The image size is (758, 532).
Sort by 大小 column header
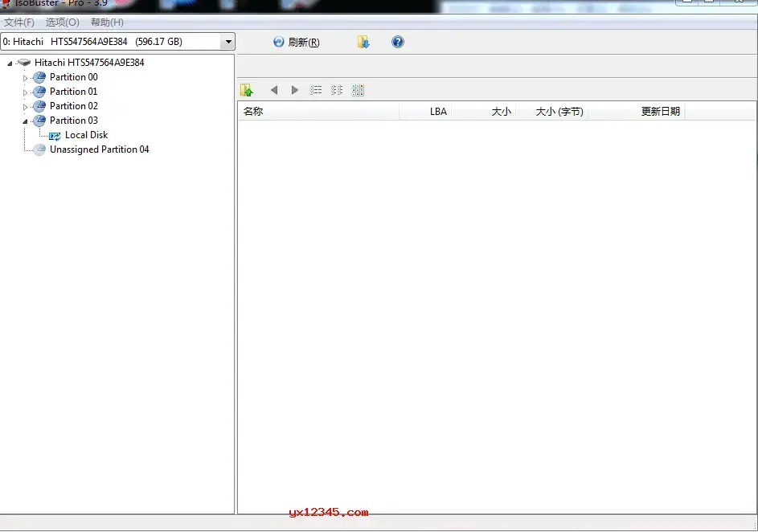(483, 112)
